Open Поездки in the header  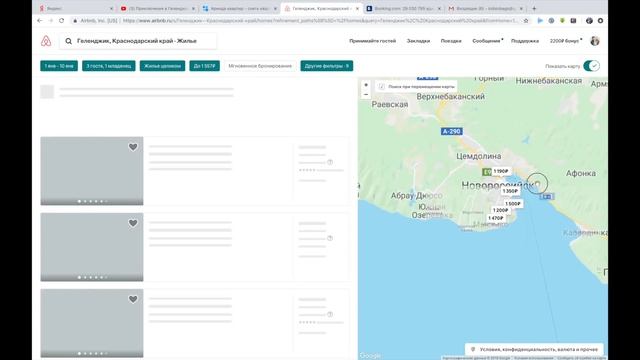[451, 41]
